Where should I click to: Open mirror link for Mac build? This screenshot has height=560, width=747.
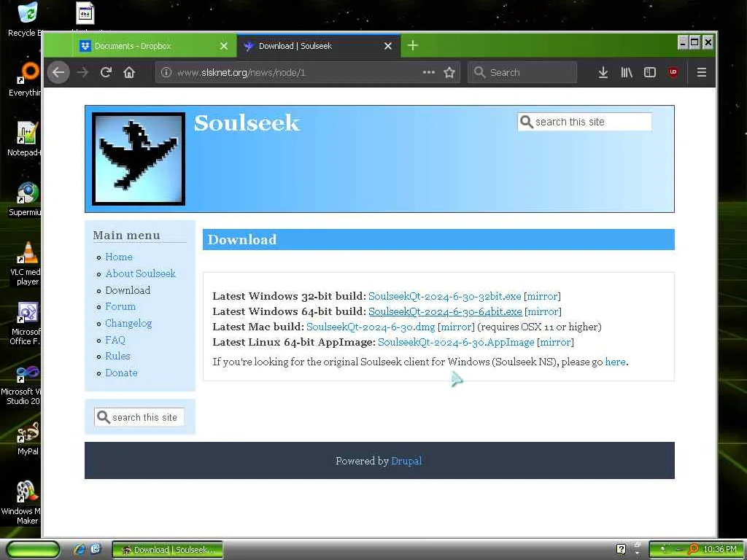(456, 327)
